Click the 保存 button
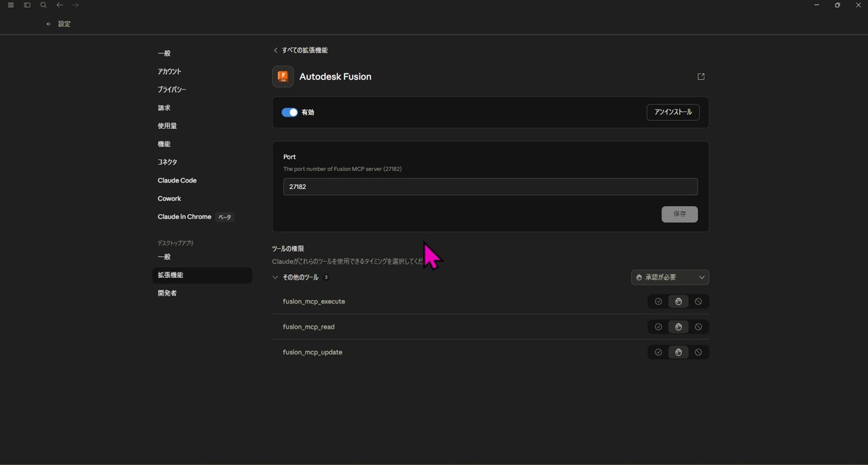Viewport: 868px width, 465px height. 679,214
